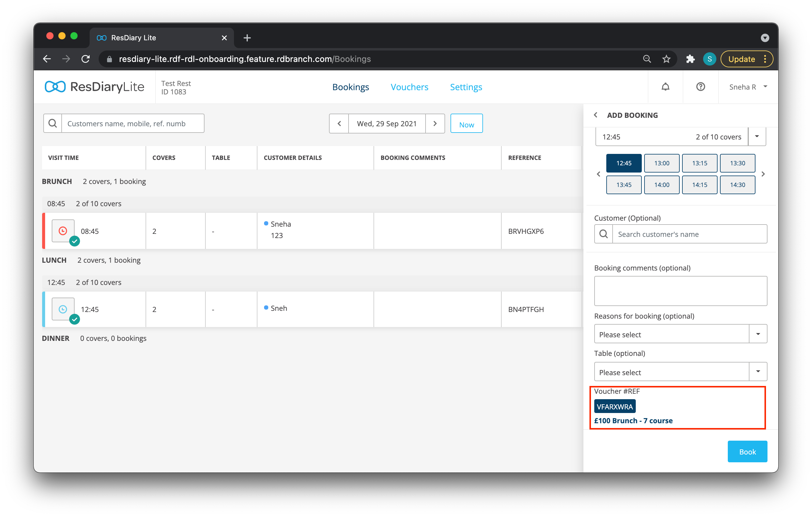Click the notifications bell icon
Viewport: 812px width, 517px height.
click(x=665, y=87)
